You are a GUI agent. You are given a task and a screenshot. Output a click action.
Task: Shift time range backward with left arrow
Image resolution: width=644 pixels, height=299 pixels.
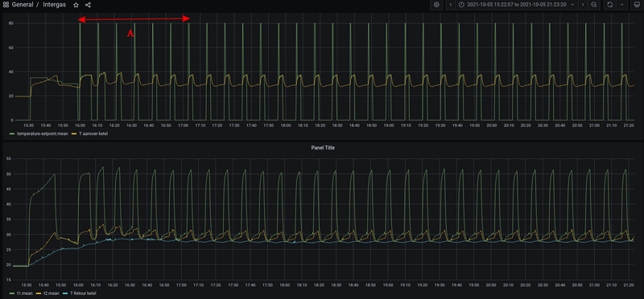451,5
